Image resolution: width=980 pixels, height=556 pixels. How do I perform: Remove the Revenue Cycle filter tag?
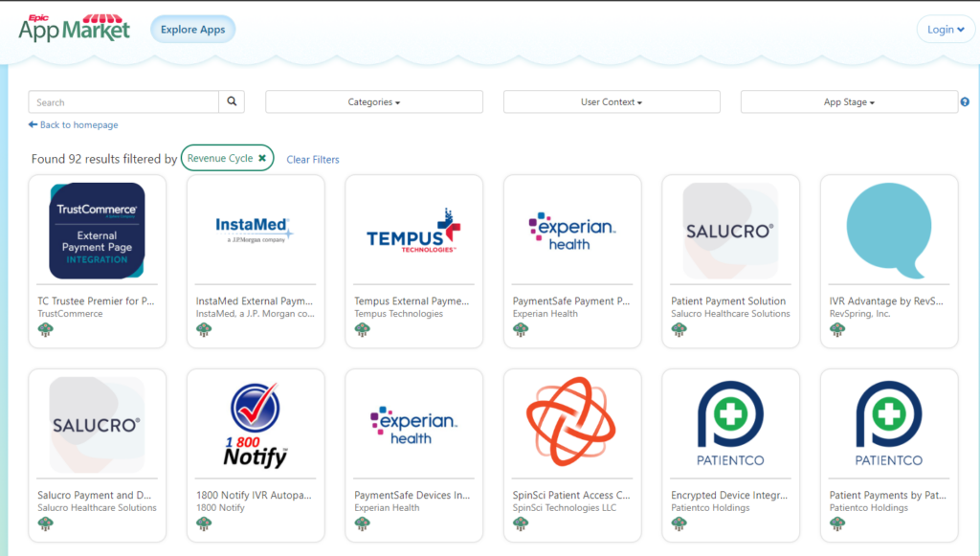coord(262,159)
